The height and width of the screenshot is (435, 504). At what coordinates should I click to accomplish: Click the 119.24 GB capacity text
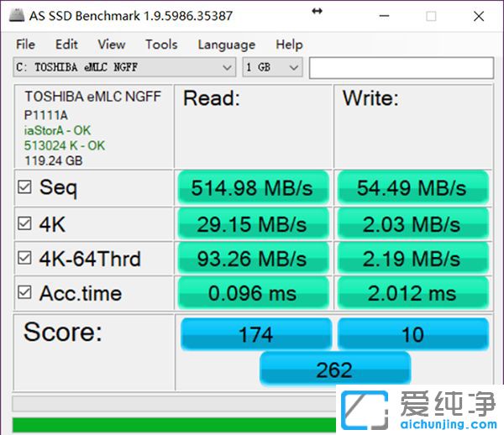[54, 160]
